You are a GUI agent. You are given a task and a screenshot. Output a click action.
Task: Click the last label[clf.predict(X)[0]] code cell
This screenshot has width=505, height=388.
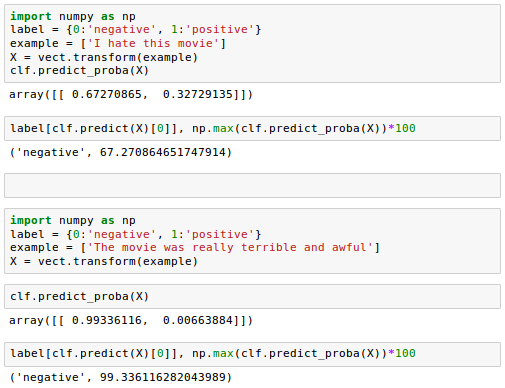[252, 354]
